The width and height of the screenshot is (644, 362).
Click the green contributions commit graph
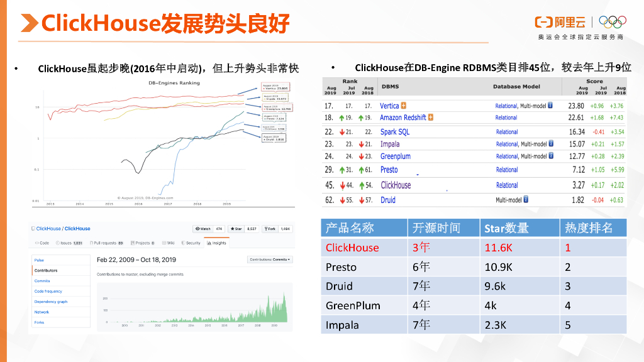194,306
